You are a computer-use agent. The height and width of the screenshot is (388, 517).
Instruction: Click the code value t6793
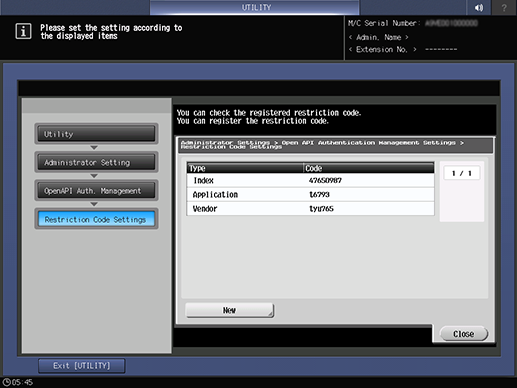coord(319,195)
